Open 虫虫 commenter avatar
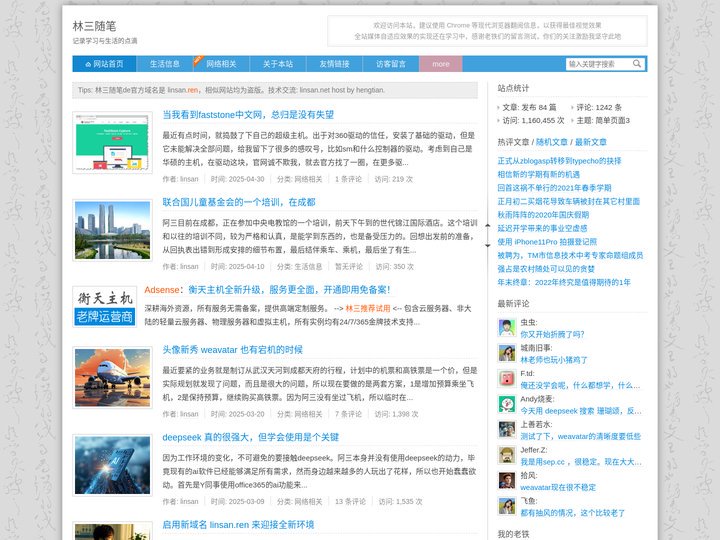 [507, 328]
